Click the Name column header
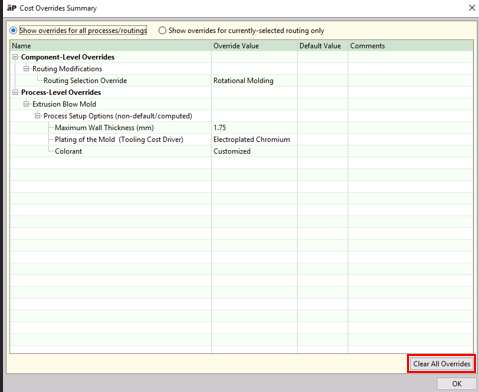Screen dimensions: 479x392 [x=111, y=46]
